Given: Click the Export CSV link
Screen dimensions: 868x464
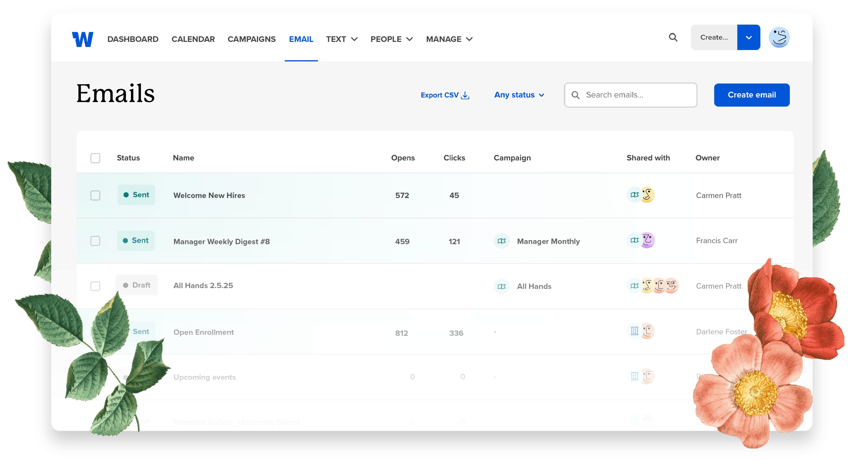Looking at the screenshot, I should tap(445, 95).
